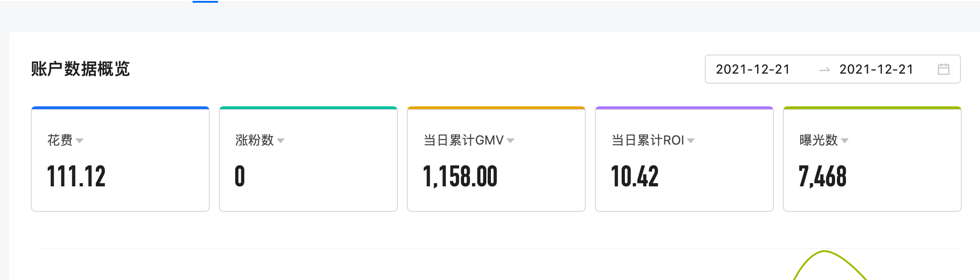The height and width of the screenshot is (280, 980).
Task: Click the calendar icon in date picker
Action: click(943, 70)
